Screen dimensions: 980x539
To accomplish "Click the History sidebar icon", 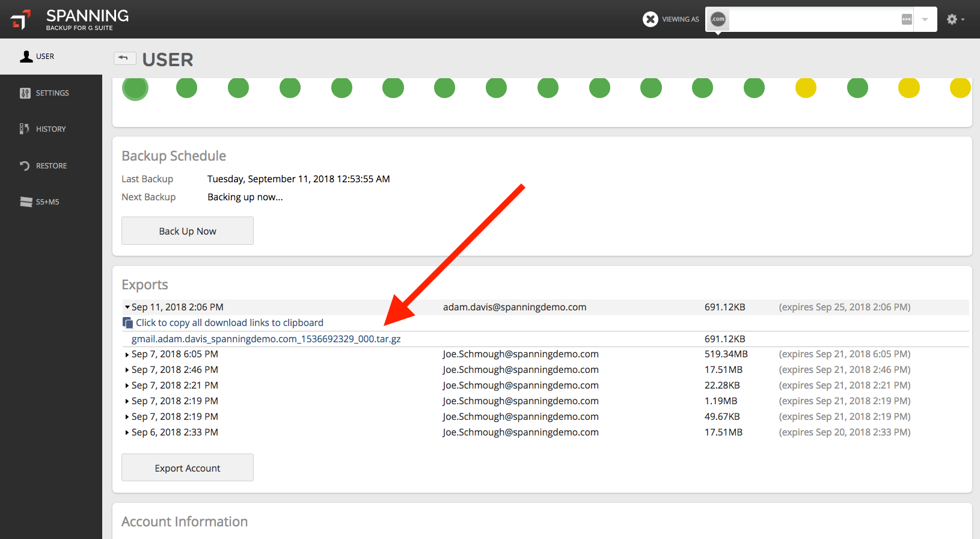I will (x=25, y=129).
